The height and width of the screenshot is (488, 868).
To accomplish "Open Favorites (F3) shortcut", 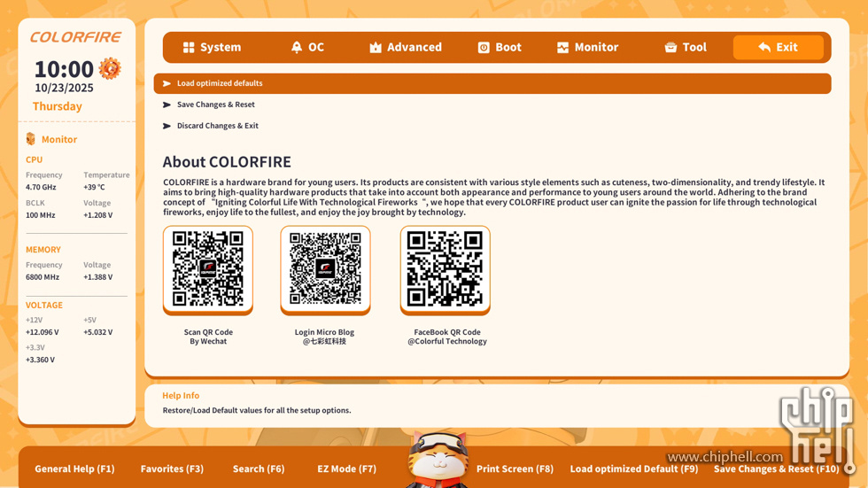I will click(172, 469).
